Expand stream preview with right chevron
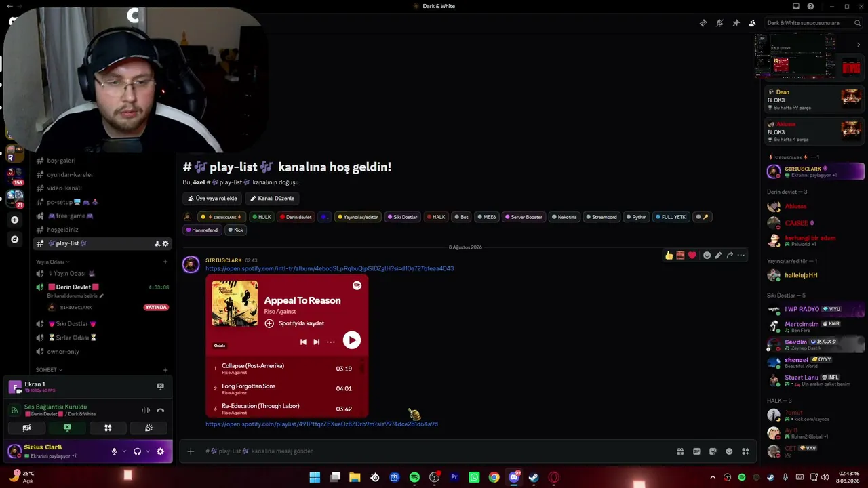This screenshot has width=868, height=488. tap(859, 45)
